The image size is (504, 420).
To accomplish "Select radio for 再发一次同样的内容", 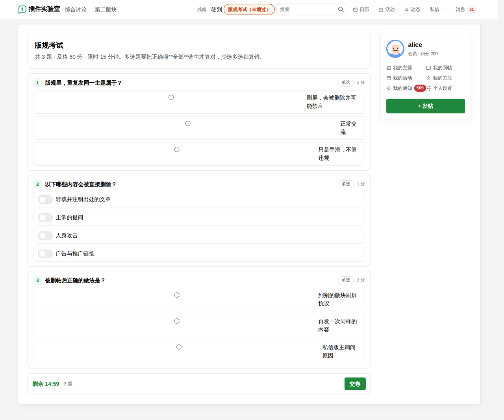I will click(x=177, y=321).
